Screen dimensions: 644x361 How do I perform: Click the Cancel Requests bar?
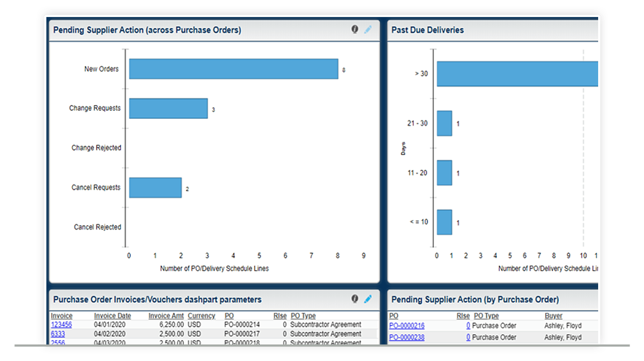pos(156,187)
